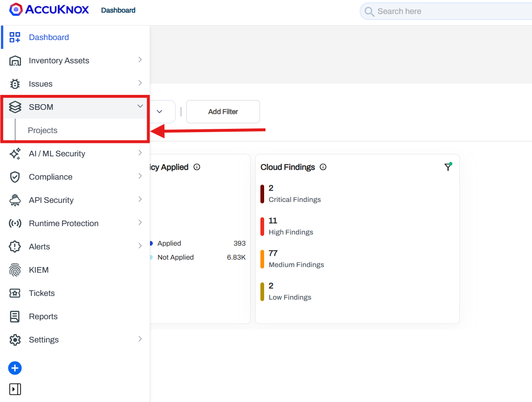This screenshot has width=532, height=402.
Task: Expand the Issues chevron
Action: coord(140,83)
